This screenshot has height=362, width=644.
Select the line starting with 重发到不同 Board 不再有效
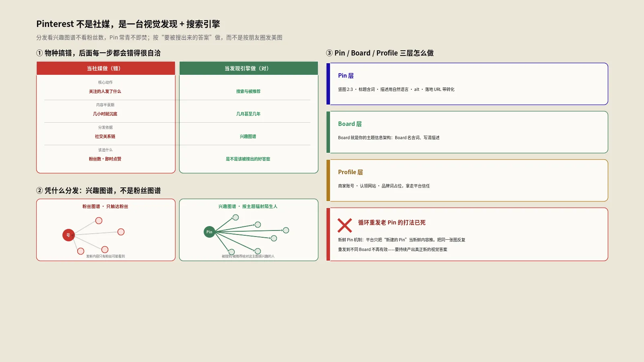pos(392,249)
